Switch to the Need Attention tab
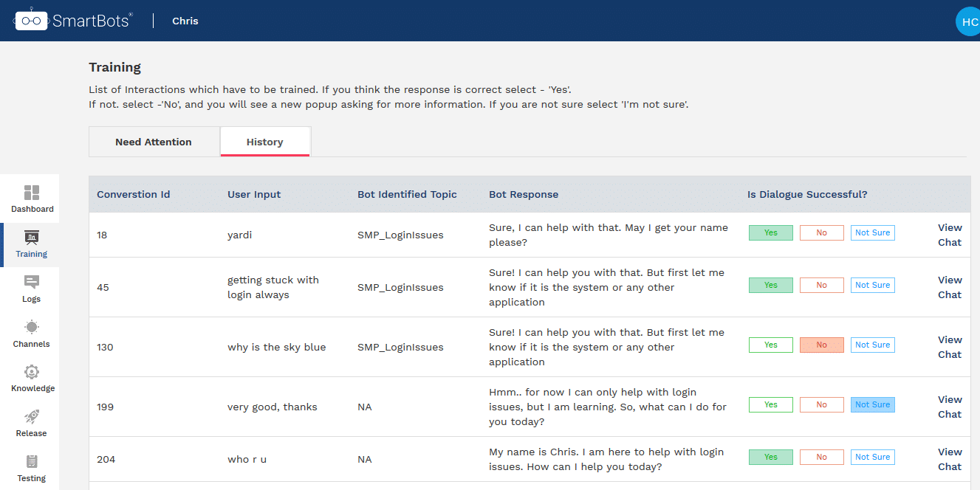 [154, 142]
